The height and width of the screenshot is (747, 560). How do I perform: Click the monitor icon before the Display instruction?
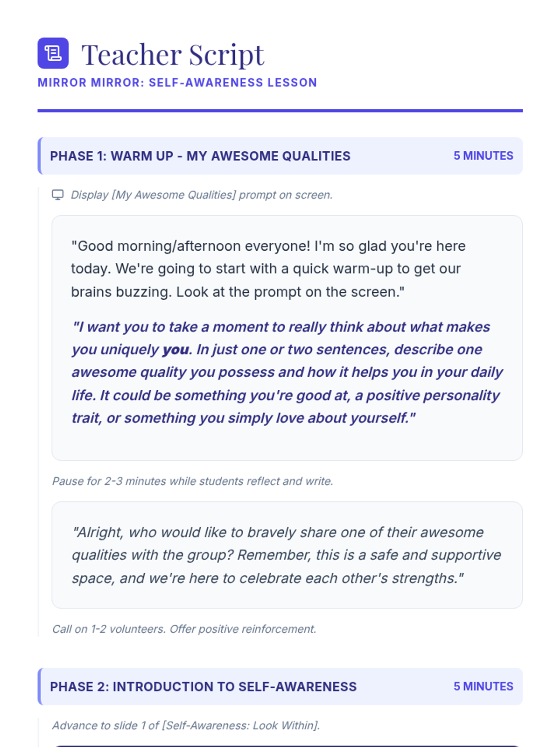(57, 195)
